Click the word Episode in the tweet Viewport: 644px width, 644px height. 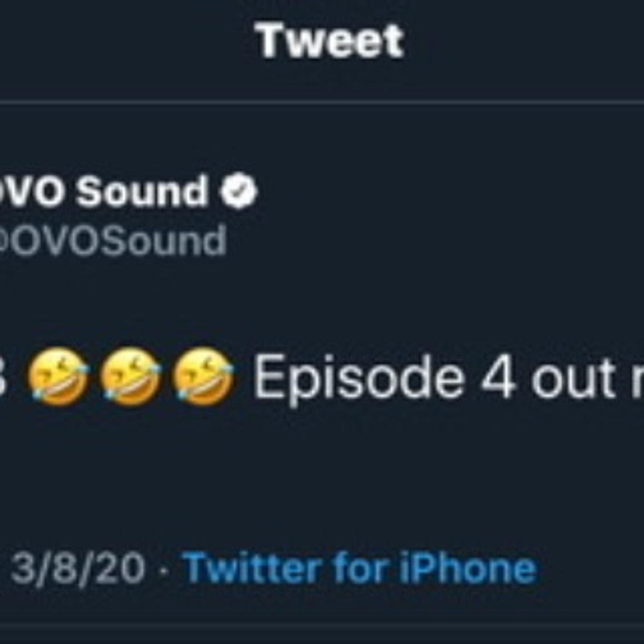tap(359, 378)
